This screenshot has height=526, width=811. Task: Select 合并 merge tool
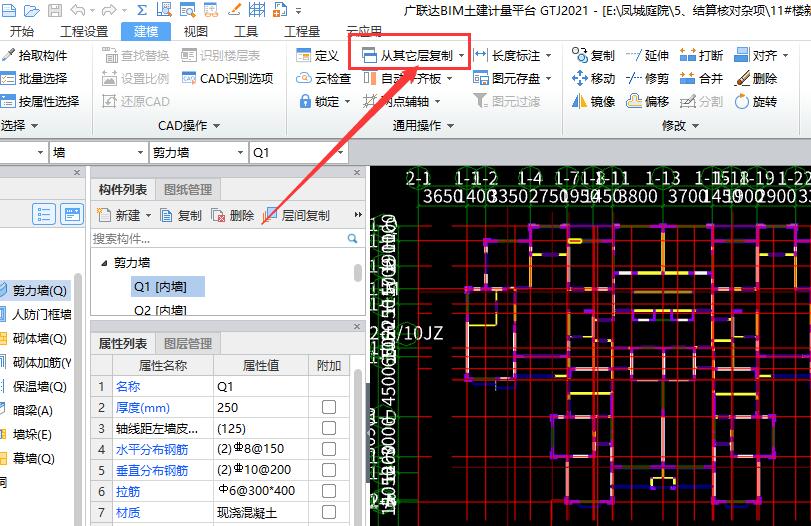tap(701, 79)
